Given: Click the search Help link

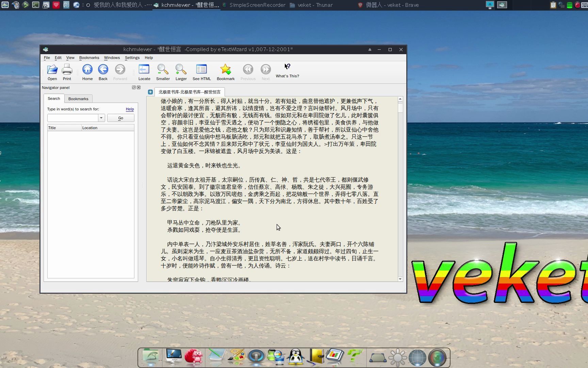Looking at the screenshot, I should 130,109.
